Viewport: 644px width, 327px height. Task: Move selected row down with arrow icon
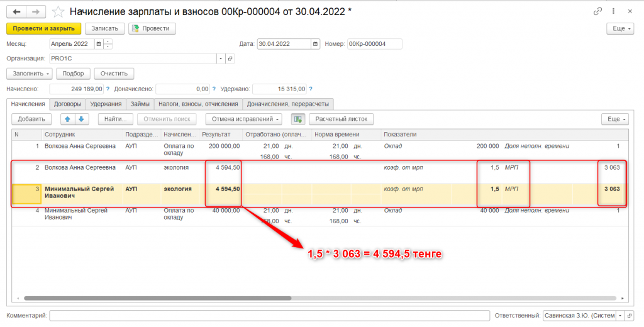coord(82,119)
